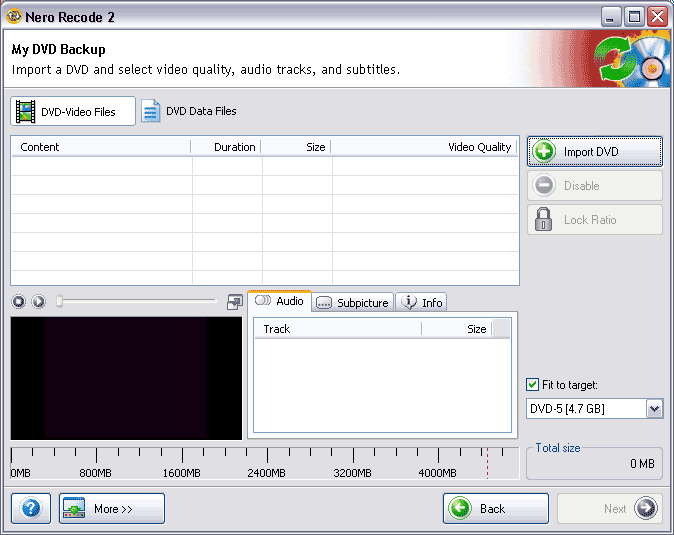This screenshot has height=535, width=674.
Task: Click the black video preview area
Action: [x=126, y=378]
